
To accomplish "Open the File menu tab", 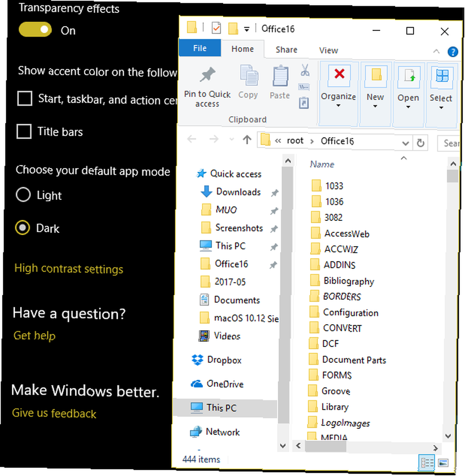I will 200,48.
